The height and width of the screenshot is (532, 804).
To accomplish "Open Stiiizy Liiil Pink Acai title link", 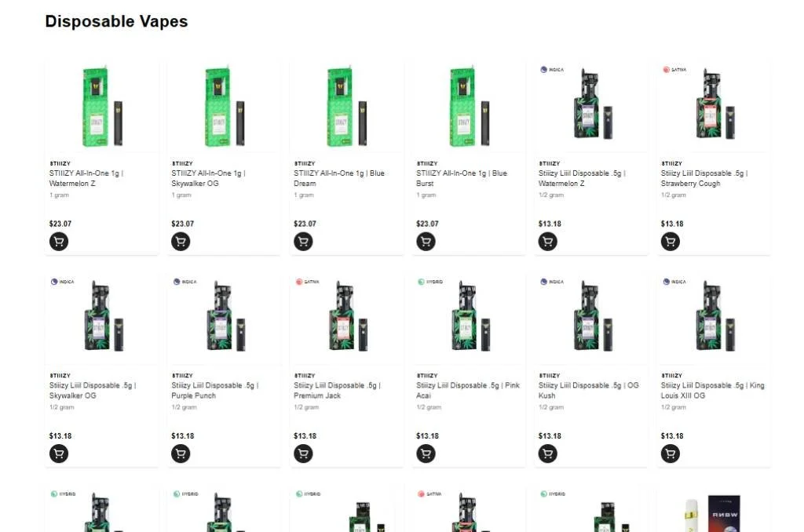I will click(468, 391).
